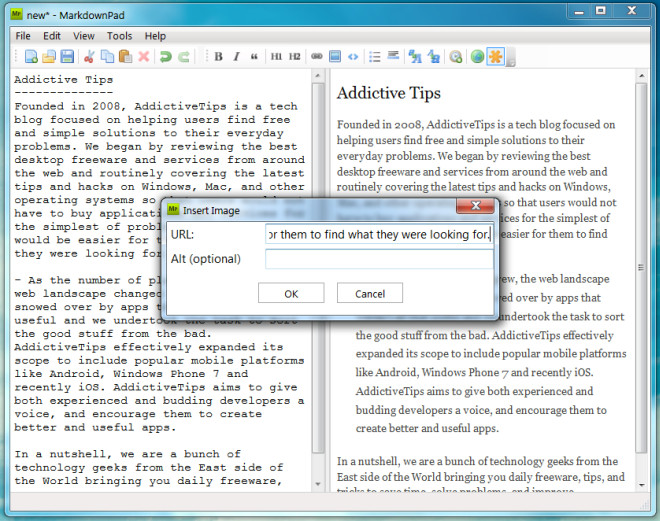Viewport: 660px width, 521px height.
Task: Click the timestamp clock icon
Action: (455, 56)
